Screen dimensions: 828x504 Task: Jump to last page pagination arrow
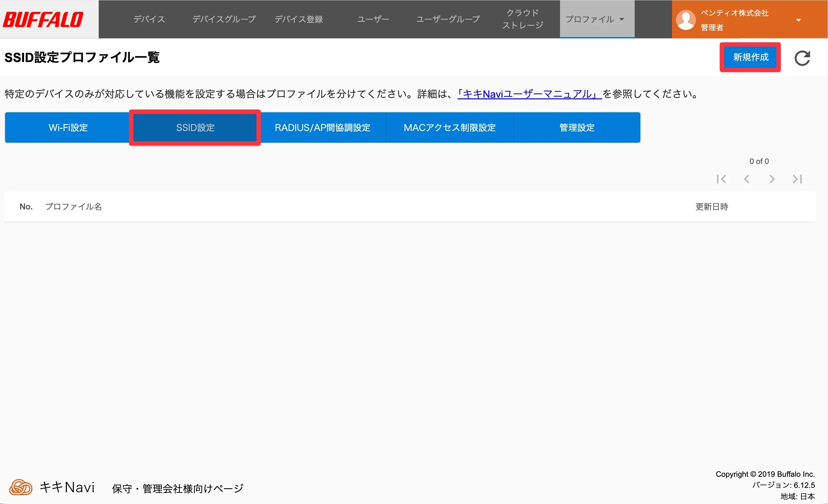coord(797,179)
